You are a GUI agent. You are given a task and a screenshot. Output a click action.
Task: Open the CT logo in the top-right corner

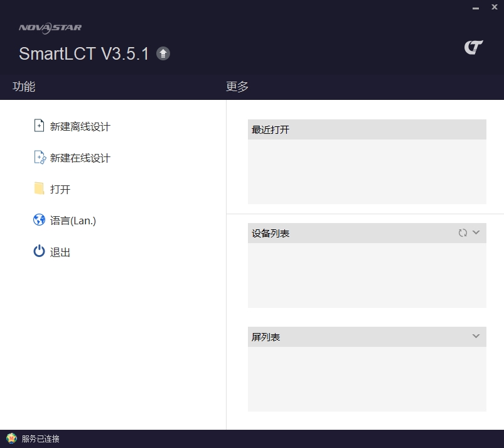click(x=474, y=46)
